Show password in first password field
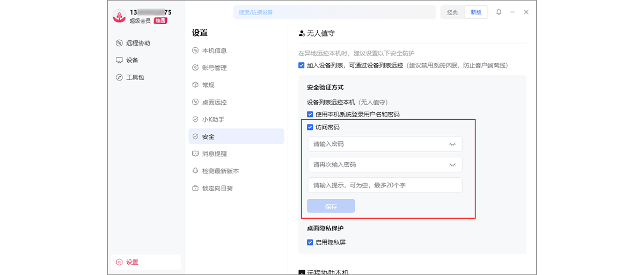 click(452, 144)
